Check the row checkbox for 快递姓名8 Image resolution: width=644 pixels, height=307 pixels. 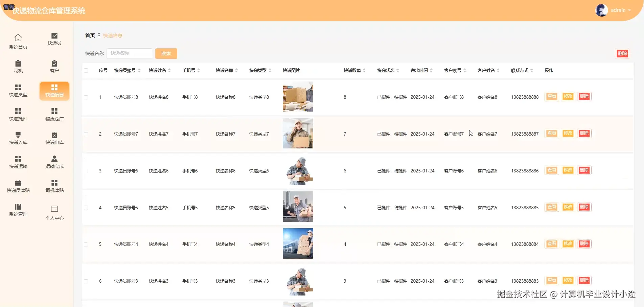click(x=86, y=97)
